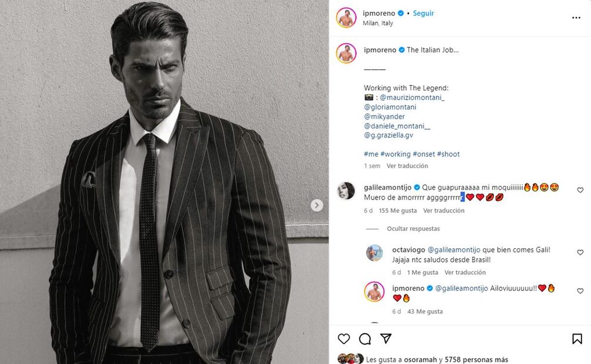Image resolution: width=591 pixels, height=364 pixels.
Task: Like the post using the heart icon
Action: coord(342,339)
